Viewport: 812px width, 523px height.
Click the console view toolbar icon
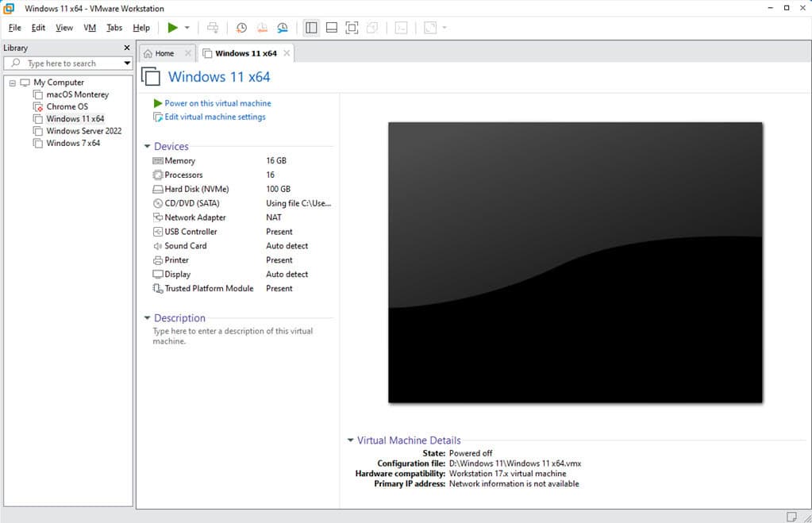(x=401, y=28)
